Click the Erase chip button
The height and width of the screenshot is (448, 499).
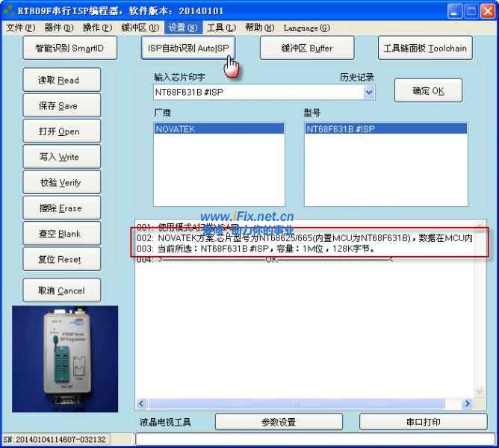point(59,208)
